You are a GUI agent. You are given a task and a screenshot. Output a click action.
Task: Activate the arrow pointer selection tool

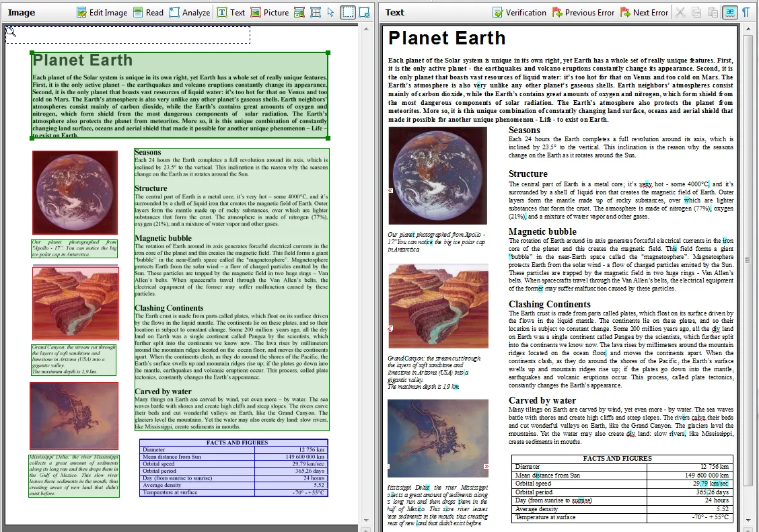[x=330, y=13]
